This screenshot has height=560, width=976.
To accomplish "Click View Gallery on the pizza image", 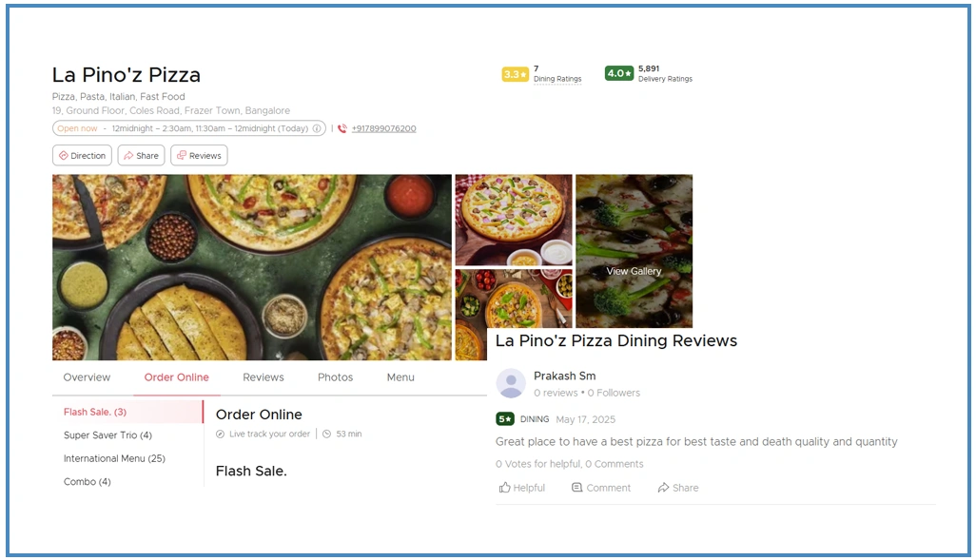I will (634, 271).
